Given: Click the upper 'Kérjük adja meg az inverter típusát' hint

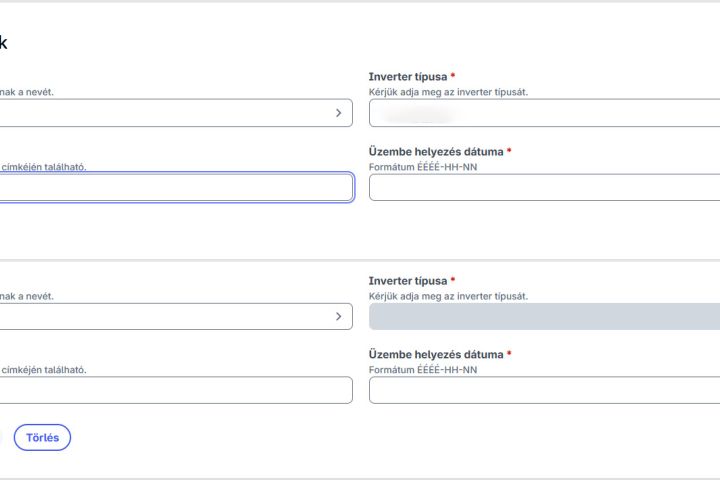Looking at the screenshot, I should click(448, 92).
